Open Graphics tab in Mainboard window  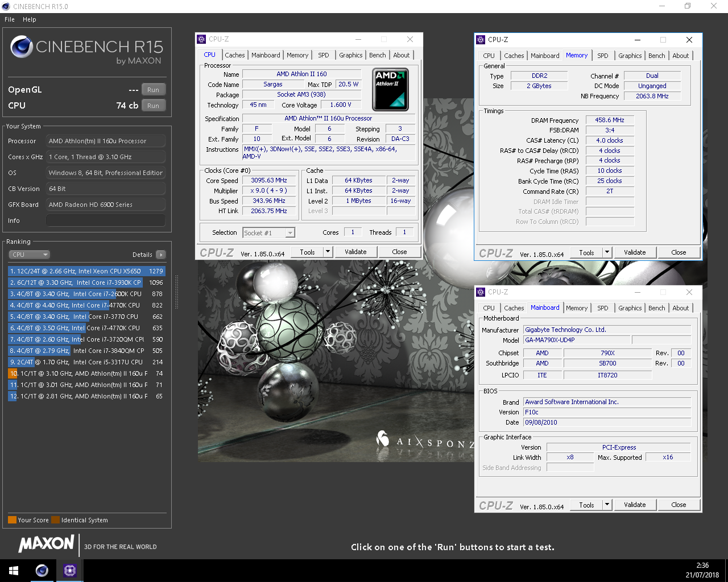(630, 308)
